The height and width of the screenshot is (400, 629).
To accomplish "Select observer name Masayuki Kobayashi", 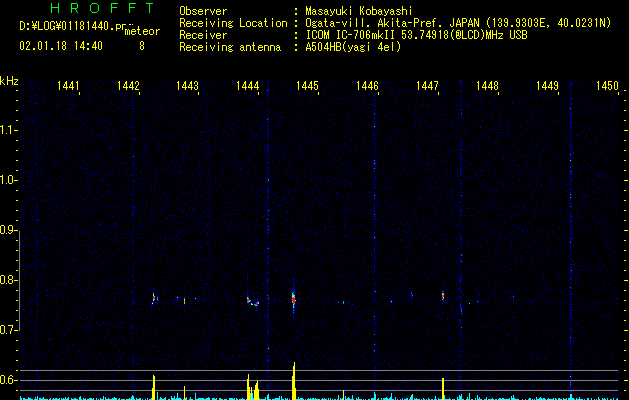I will (359, 11).
